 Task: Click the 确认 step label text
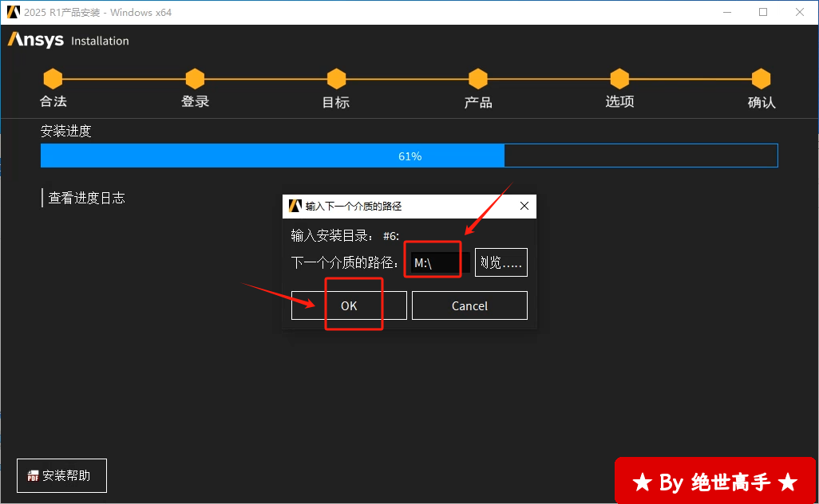point(762,102)
